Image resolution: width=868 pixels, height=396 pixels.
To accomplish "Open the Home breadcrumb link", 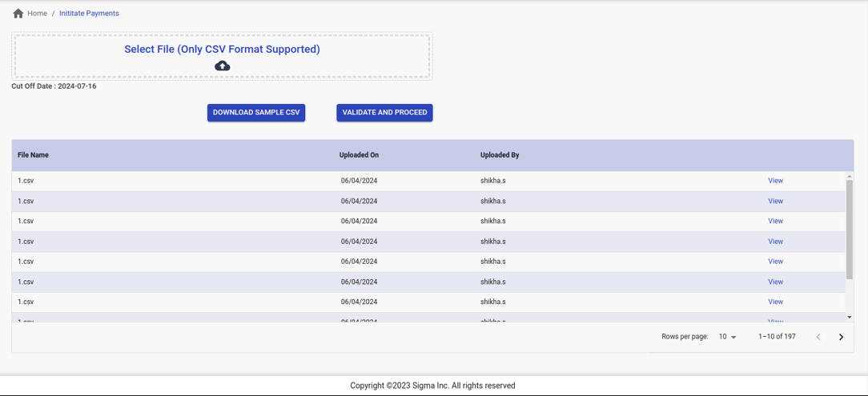I will 37,14.
